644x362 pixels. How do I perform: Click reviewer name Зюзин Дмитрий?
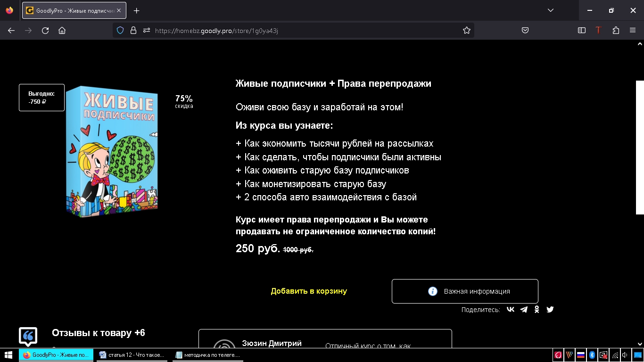(272, 344)
